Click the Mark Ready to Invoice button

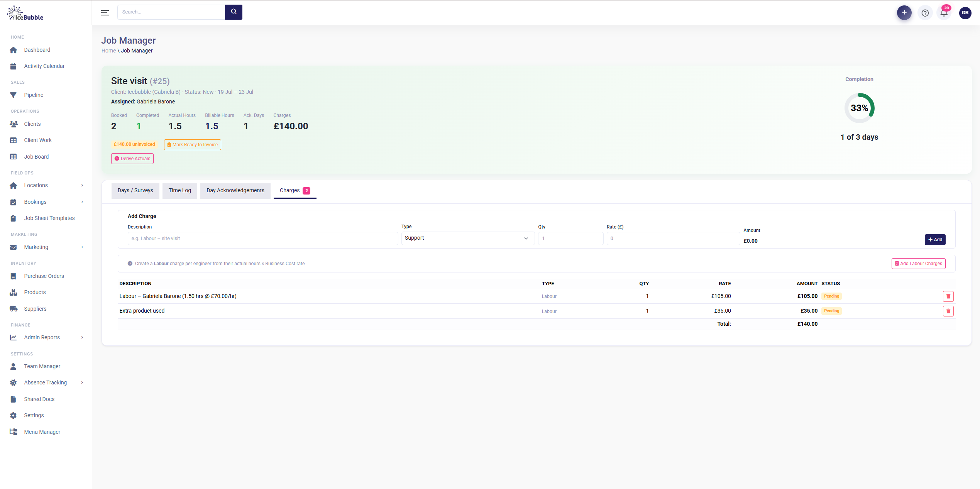(x=193, y=145)
